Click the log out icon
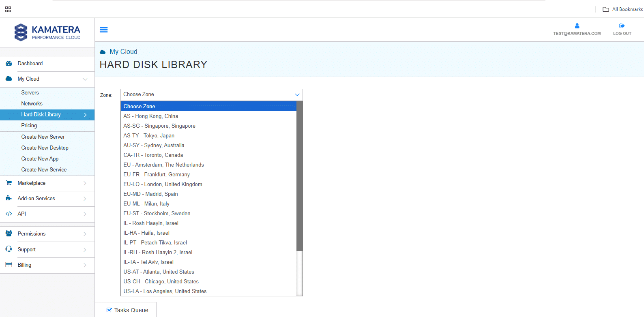The image size is (644, 317). pos(622,26)
